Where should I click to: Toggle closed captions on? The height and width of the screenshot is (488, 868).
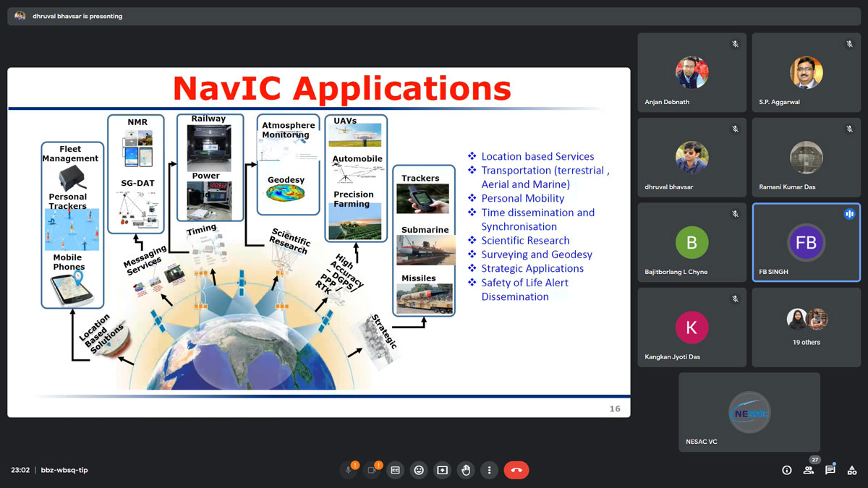point(396,470)
